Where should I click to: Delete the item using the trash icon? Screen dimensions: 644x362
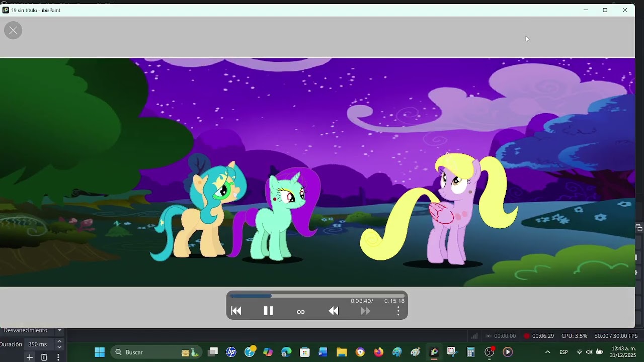click(x=44, y=357)
